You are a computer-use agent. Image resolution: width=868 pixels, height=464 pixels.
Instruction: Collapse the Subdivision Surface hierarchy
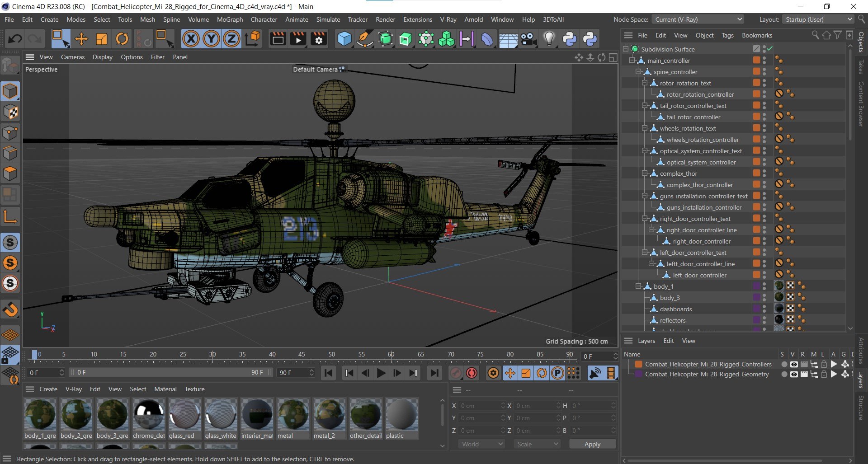pos(626,49)
